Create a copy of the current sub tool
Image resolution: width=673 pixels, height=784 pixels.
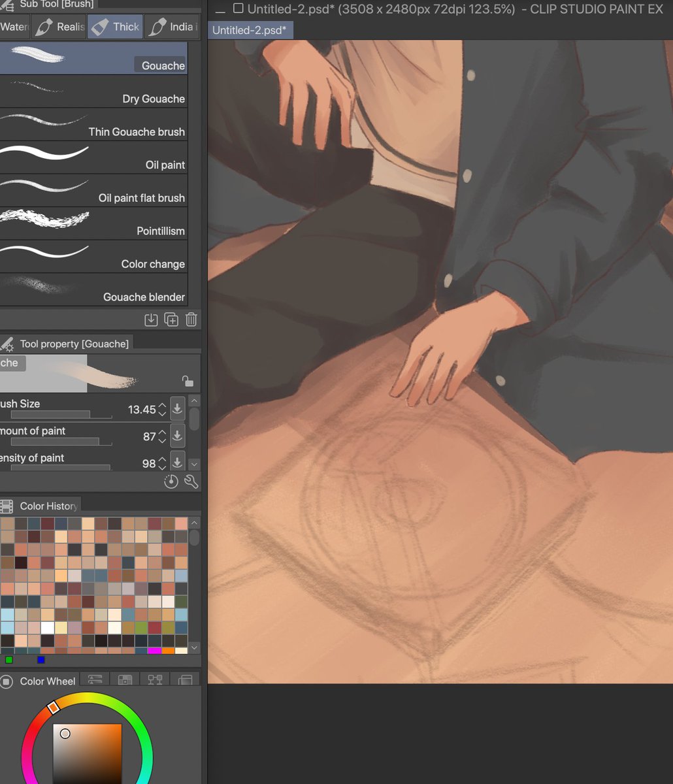coord(171,319)
